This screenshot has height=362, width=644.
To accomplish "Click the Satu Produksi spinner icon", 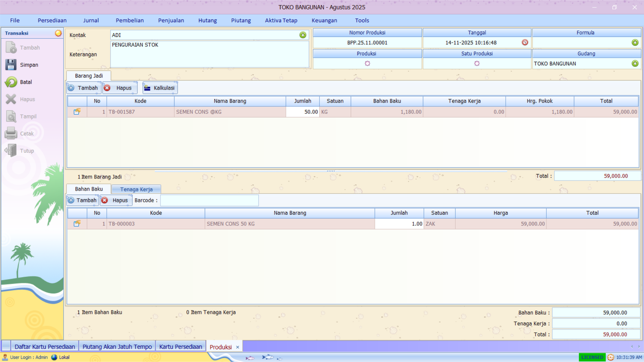I will click(477, 63).
